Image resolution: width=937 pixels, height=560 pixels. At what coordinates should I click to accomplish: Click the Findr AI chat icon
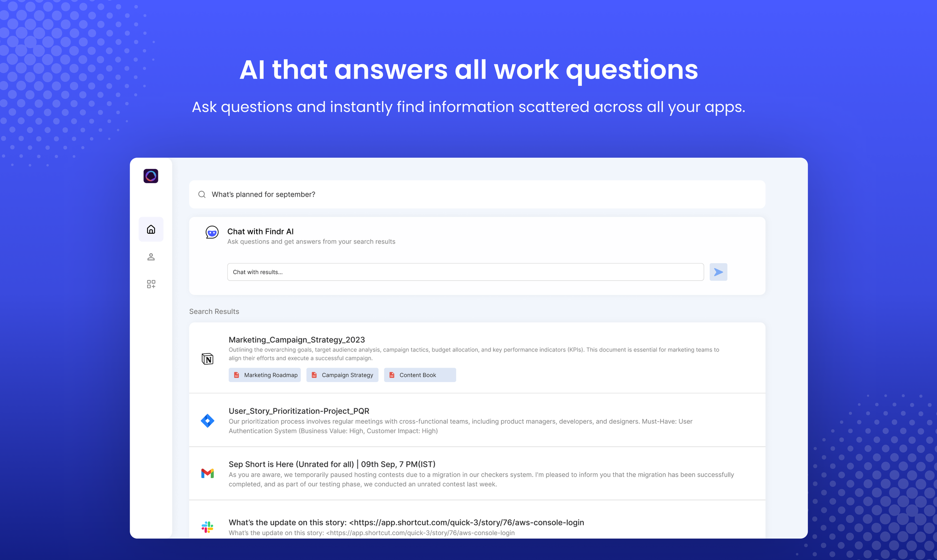(x=212, y=233)
